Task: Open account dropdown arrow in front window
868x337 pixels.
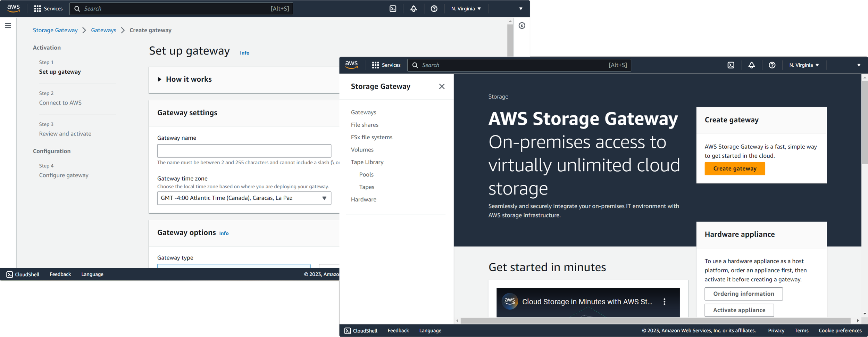Action: pyautogui.click(x=859, y=65)
